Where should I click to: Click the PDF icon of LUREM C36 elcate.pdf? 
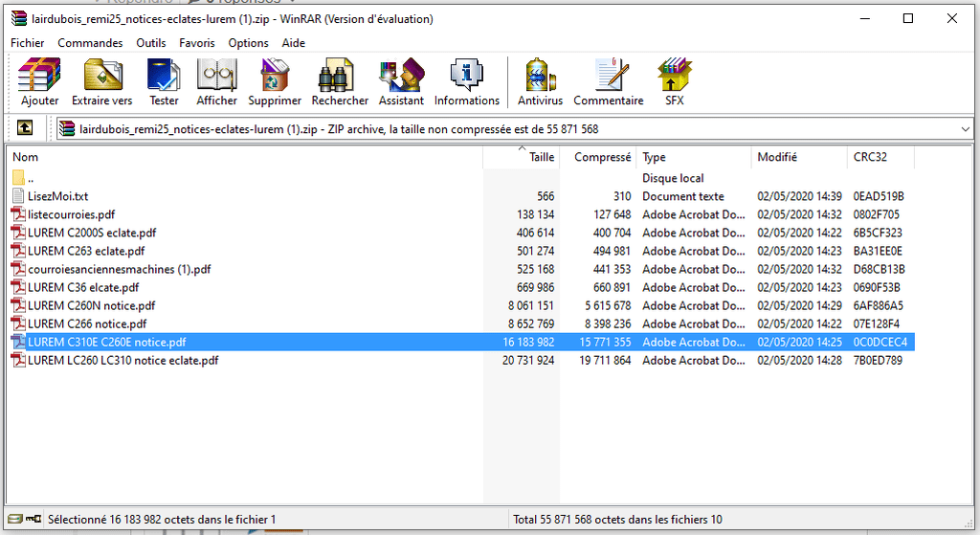[x=18, y=287]
